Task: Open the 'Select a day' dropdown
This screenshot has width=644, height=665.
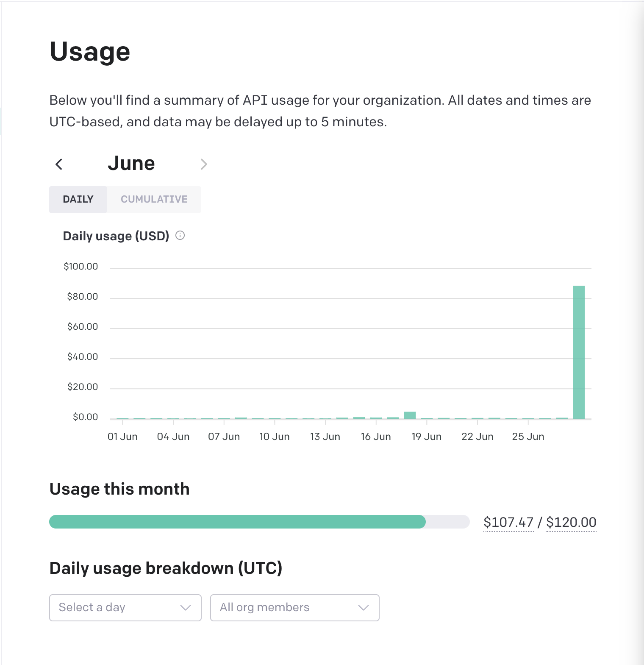Action: [x=125, y=607]
